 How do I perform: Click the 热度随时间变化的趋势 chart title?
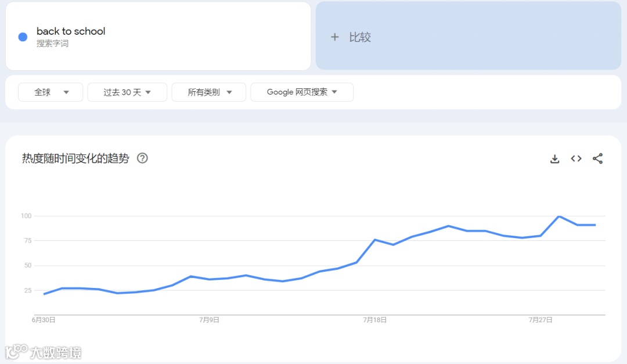75,158
